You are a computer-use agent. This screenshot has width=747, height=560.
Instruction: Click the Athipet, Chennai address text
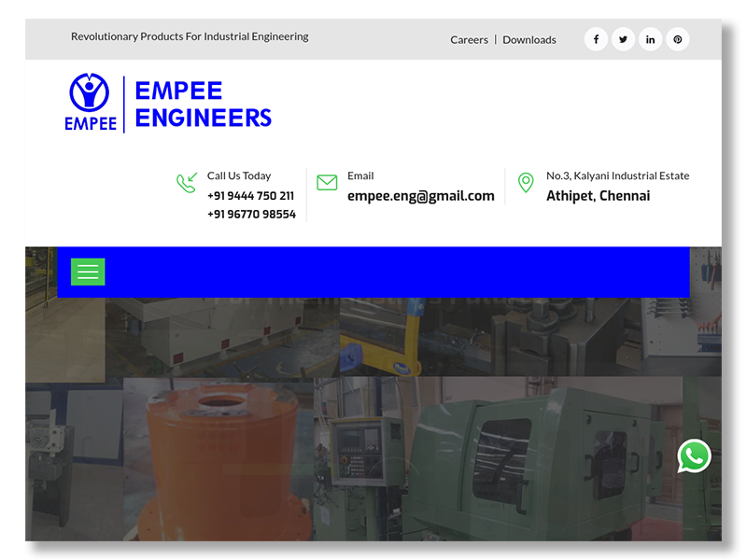point(598,196)
